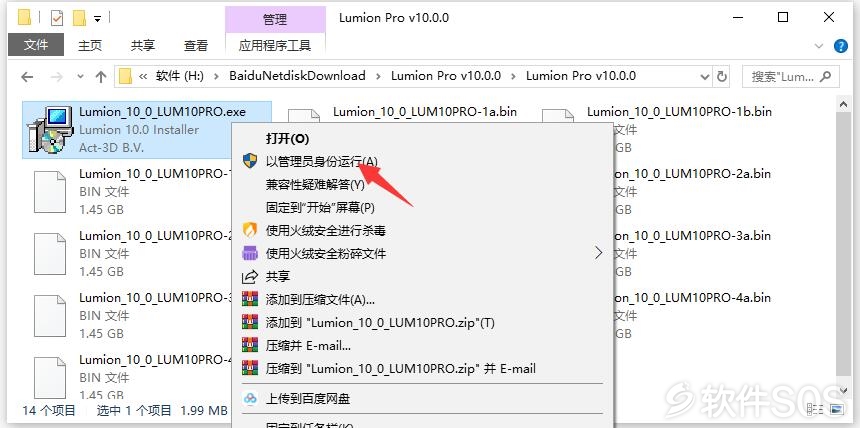Click the blue help question mark icon
Image resolution: width=860 pixels, height=428 pixels.
click(x=841, y=46)
